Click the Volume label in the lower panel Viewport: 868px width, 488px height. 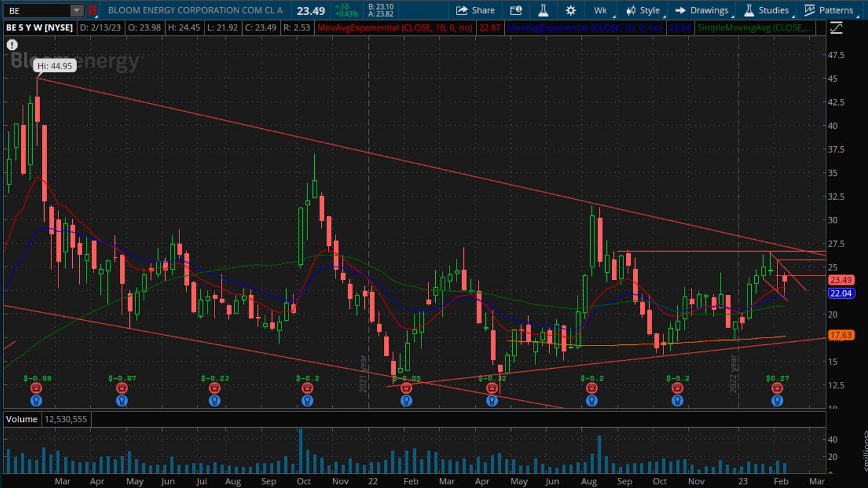[x=22, y=419]
